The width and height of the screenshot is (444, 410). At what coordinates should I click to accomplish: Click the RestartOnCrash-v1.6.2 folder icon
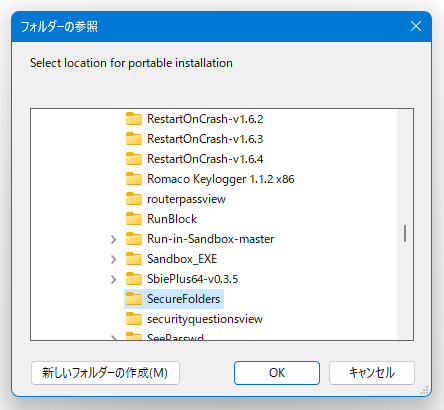(134, 119)
